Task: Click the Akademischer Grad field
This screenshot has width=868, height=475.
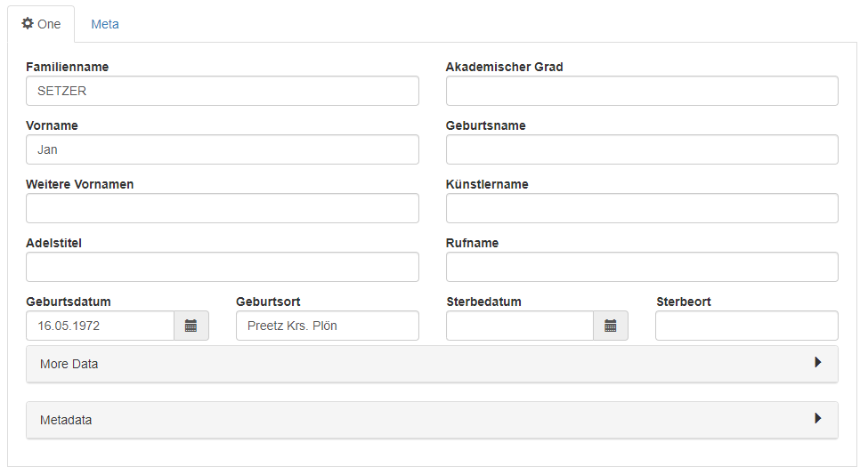Action: pos(642,91)
